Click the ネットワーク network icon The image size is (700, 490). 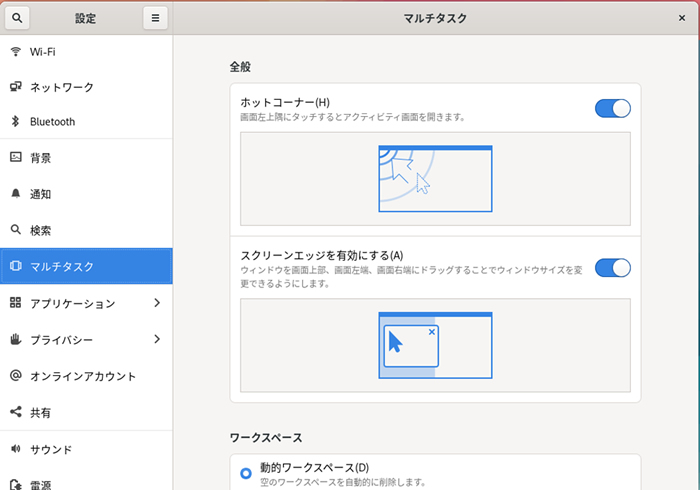click(15, 87)
